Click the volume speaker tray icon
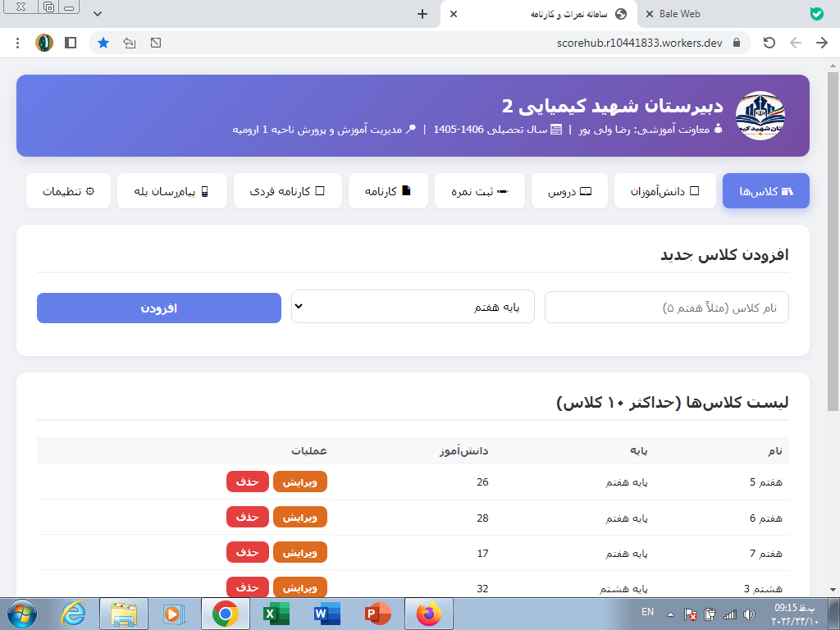The height and width of the screenshot is (630, 840). tap(750, 614)
